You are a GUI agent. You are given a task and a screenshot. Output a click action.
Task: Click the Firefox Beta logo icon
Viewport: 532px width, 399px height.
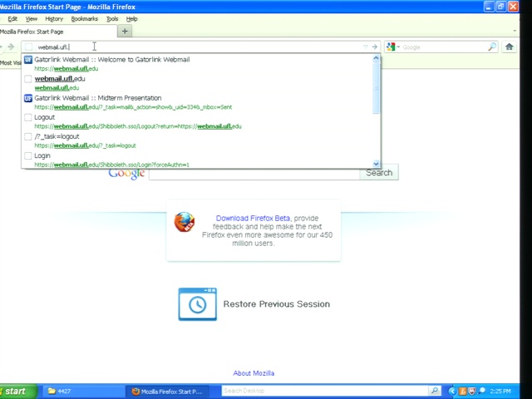(185, 222)
